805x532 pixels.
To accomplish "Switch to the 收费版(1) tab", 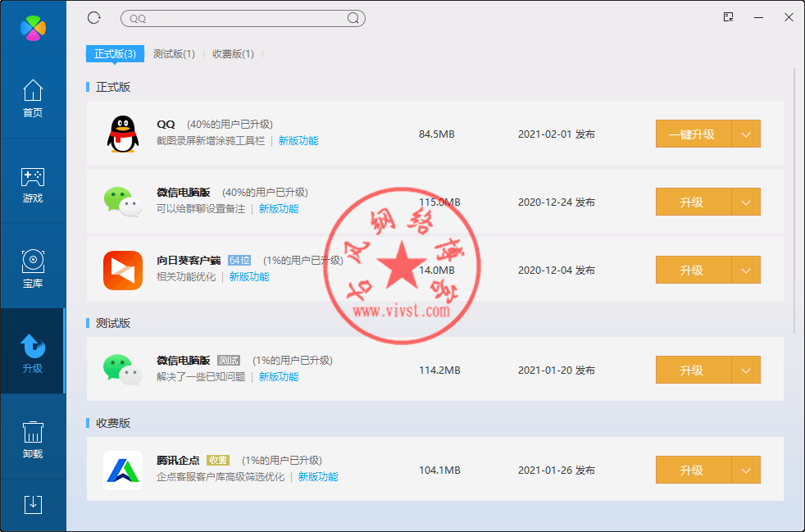I will [233, 54].
